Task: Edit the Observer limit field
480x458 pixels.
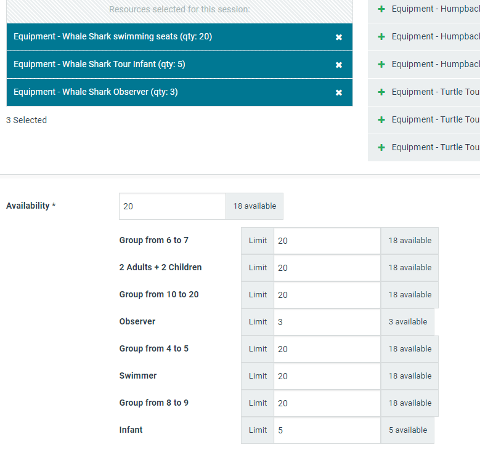Action: 327,322
